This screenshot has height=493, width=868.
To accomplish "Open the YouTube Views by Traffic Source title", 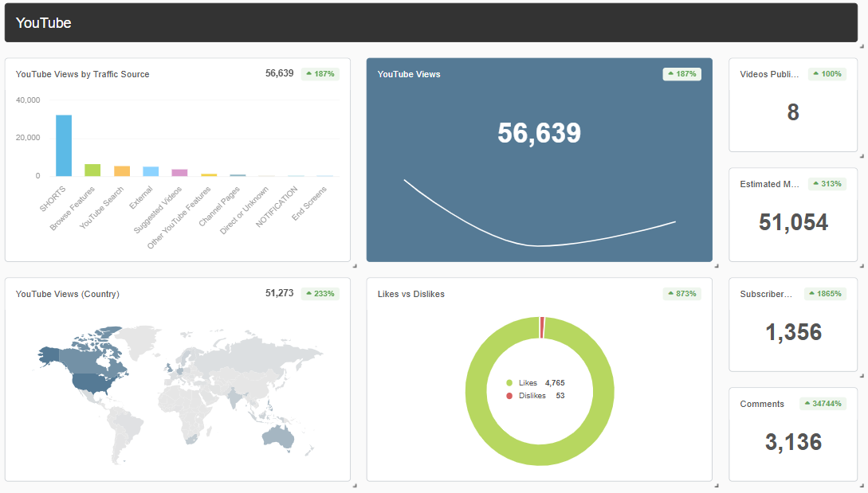I will pos(82,74).
